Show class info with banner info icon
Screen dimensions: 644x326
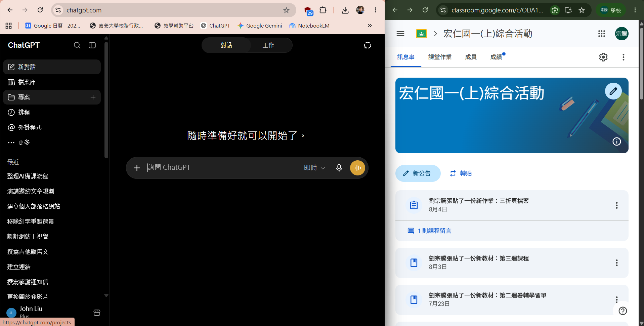(x=617, y=141)
